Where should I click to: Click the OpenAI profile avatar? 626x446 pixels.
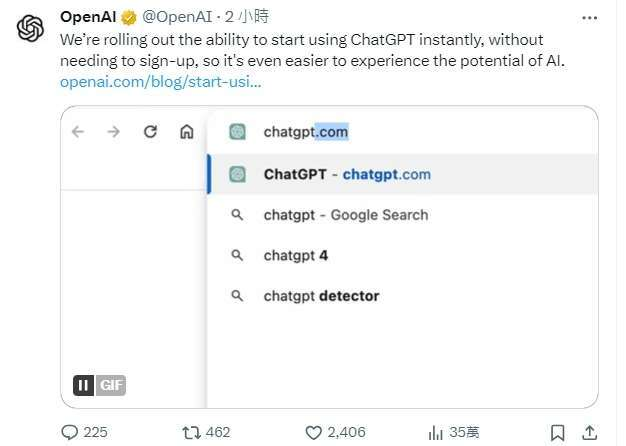pyautogui.click(x=31, y=29)
